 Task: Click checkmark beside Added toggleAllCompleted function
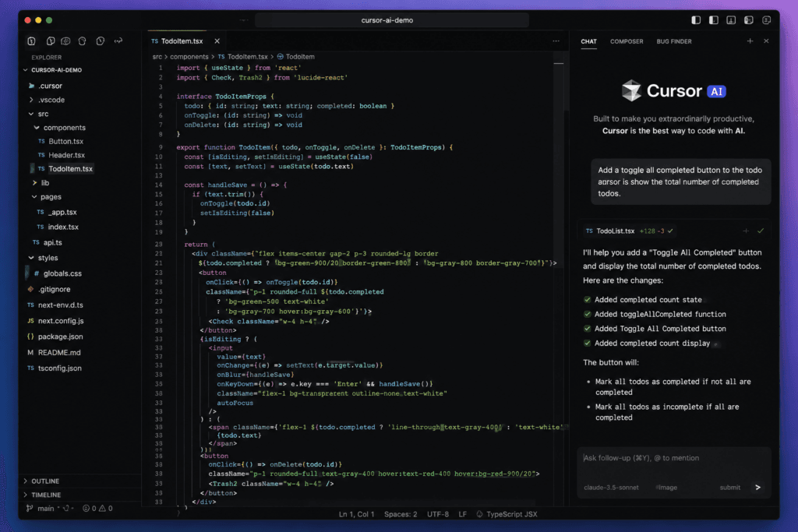588,315
